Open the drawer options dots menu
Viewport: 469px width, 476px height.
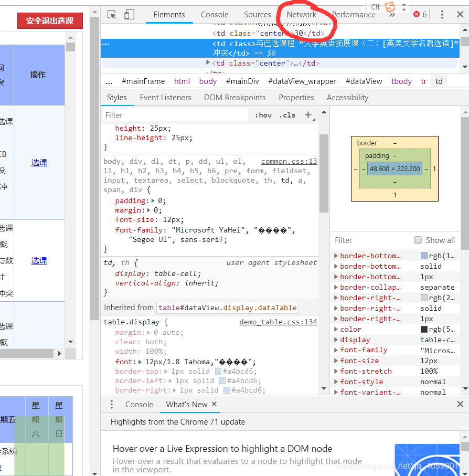(x=112, y=404)
